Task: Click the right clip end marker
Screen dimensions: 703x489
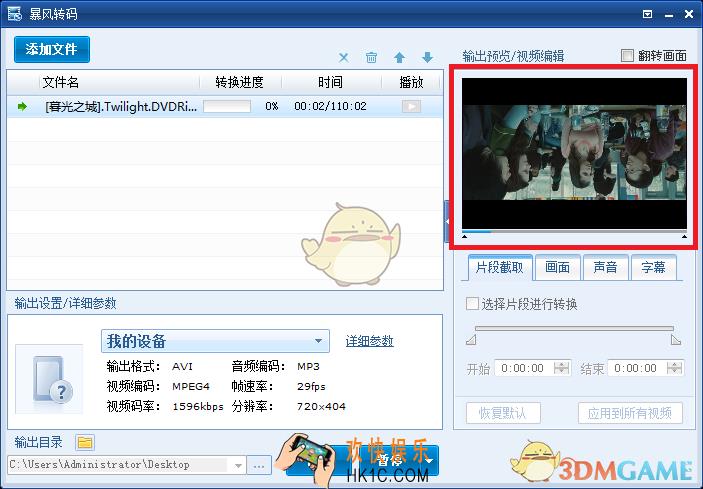Action: (x=676, y=341)
